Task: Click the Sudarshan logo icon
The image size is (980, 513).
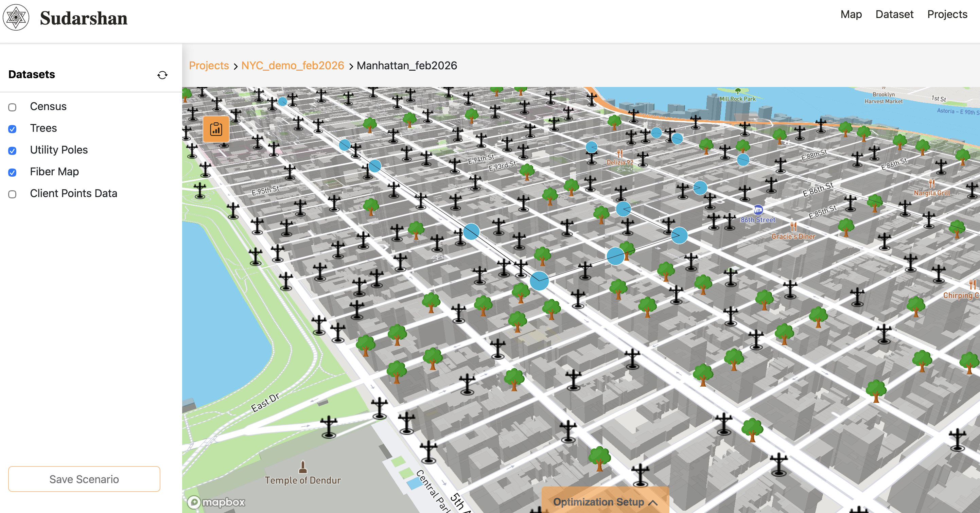Action: coord(16,17)
